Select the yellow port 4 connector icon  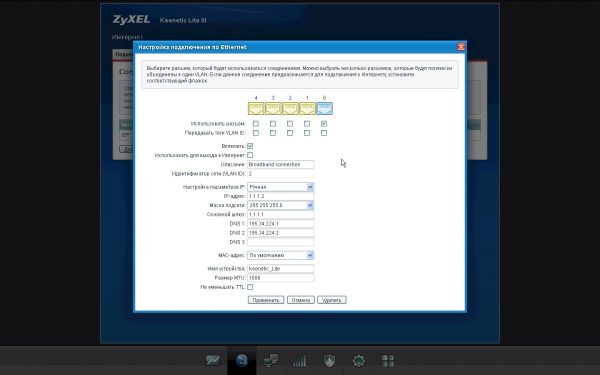pos(256,109)
